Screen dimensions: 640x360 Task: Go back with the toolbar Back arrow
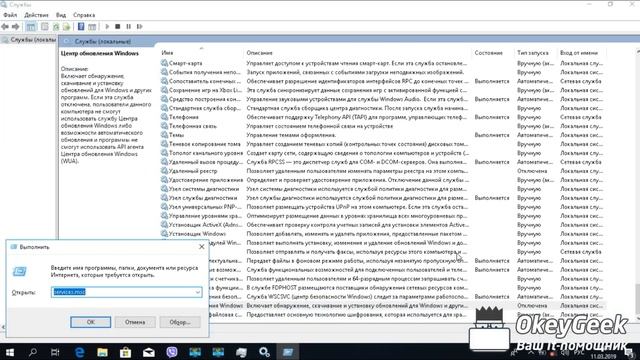click(5, 27)
